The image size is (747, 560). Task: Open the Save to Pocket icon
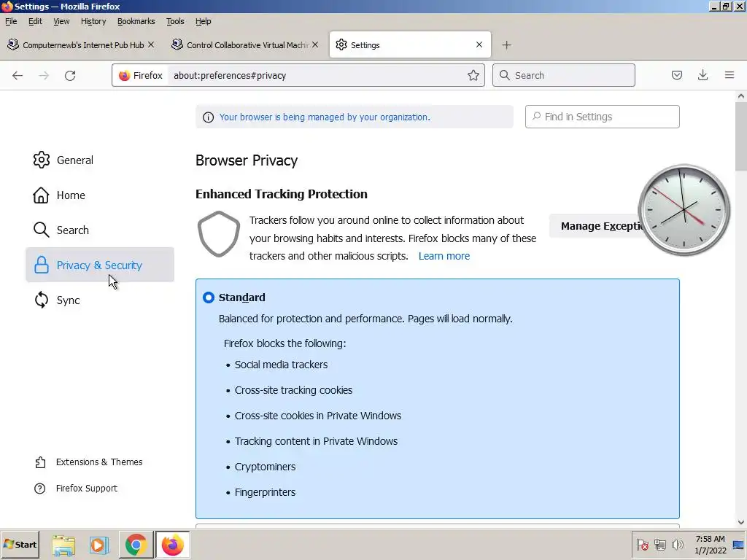676,75
